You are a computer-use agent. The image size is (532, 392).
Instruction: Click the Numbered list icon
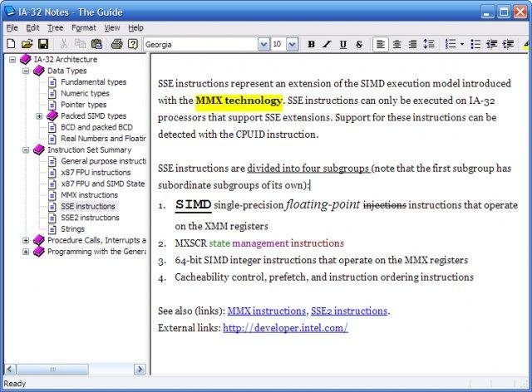coord(451,44)
